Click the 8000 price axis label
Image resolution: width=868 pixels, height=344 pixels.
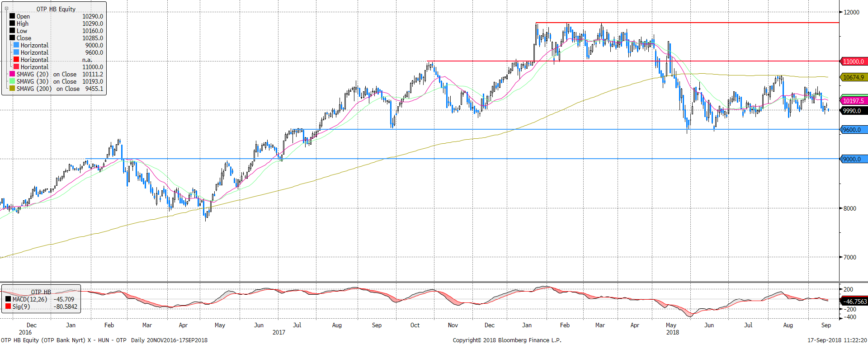point(850,208)
